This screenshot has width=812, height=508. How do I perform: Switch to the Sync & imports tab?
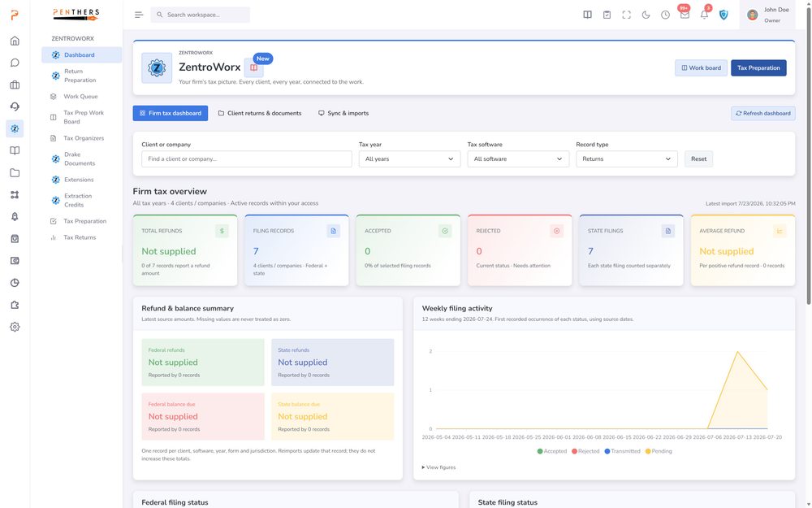343,113
